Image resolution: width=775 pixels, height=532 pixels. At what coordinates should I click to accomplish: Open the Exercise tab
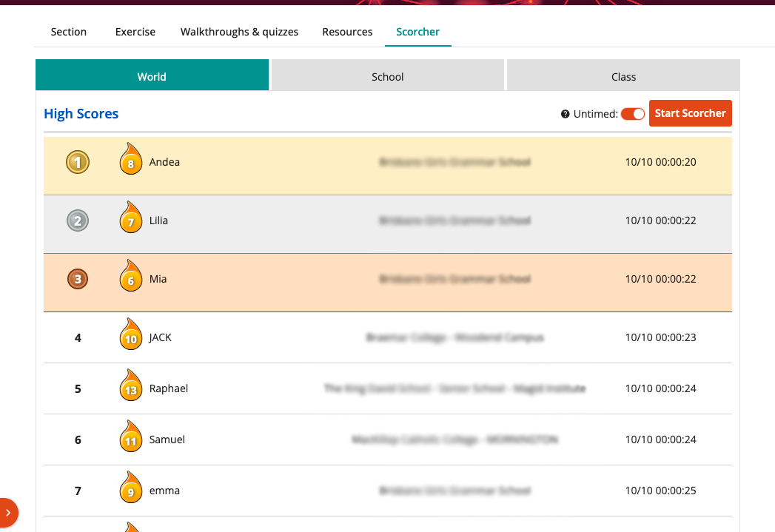[x=135, y=32]
